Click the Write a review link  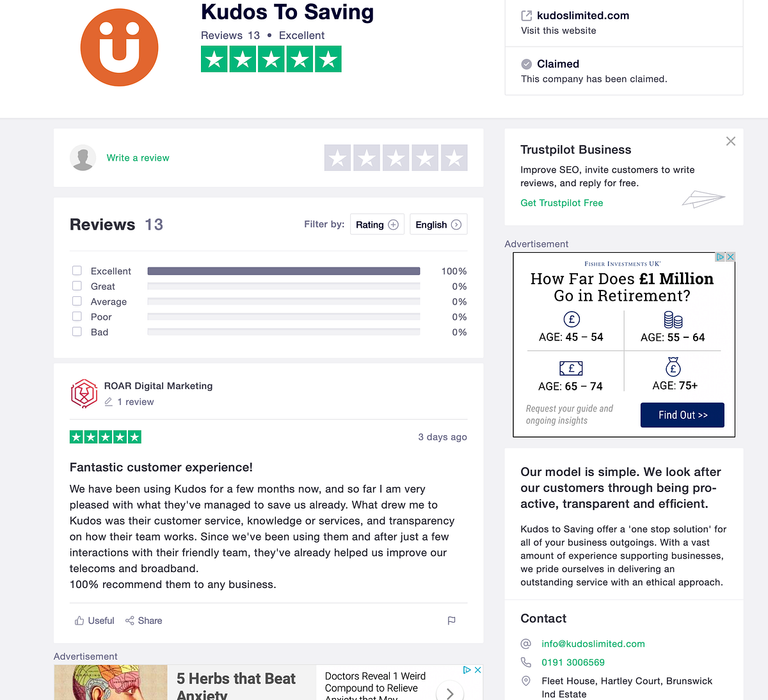[138, 157]
